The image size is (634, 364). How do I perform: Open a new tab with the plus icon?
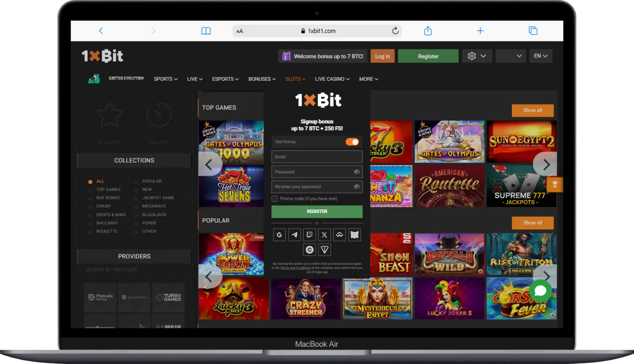[480, 31]
